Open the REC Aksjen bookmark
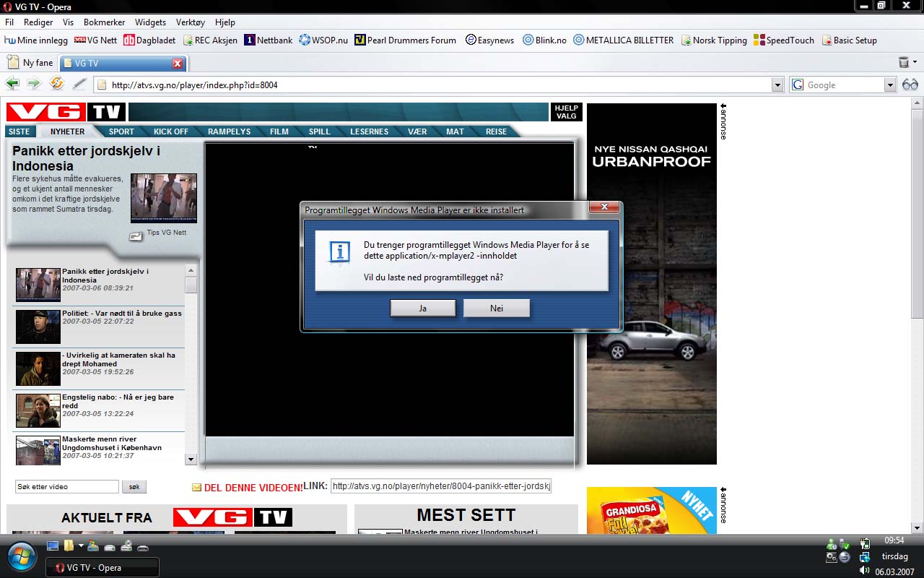This screenshot has height=578, width=924. pos(210,40)
